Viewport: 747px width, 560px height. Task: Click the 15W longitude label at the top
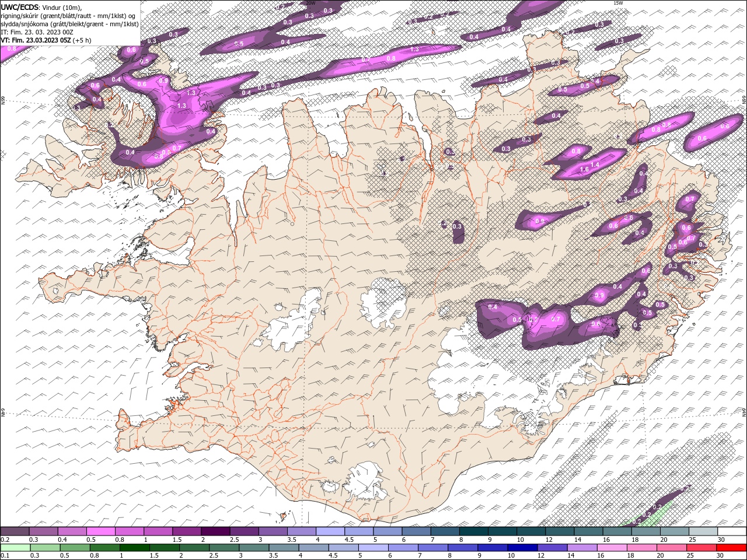click(617, 3)
